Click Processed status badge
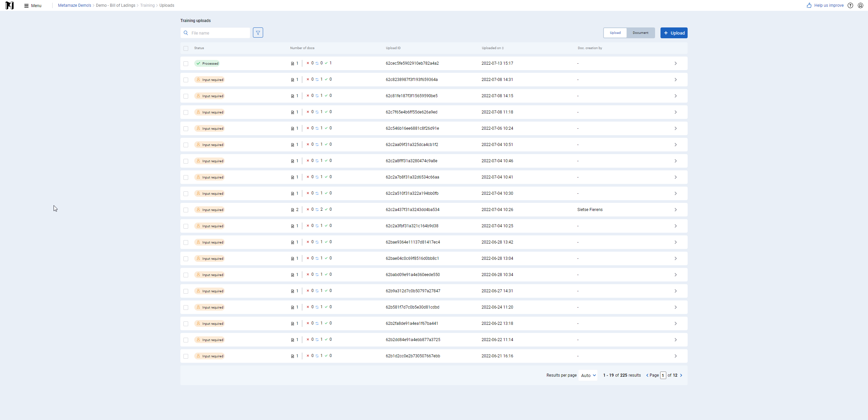Screen dimensions: 868x420 point(207,63)
